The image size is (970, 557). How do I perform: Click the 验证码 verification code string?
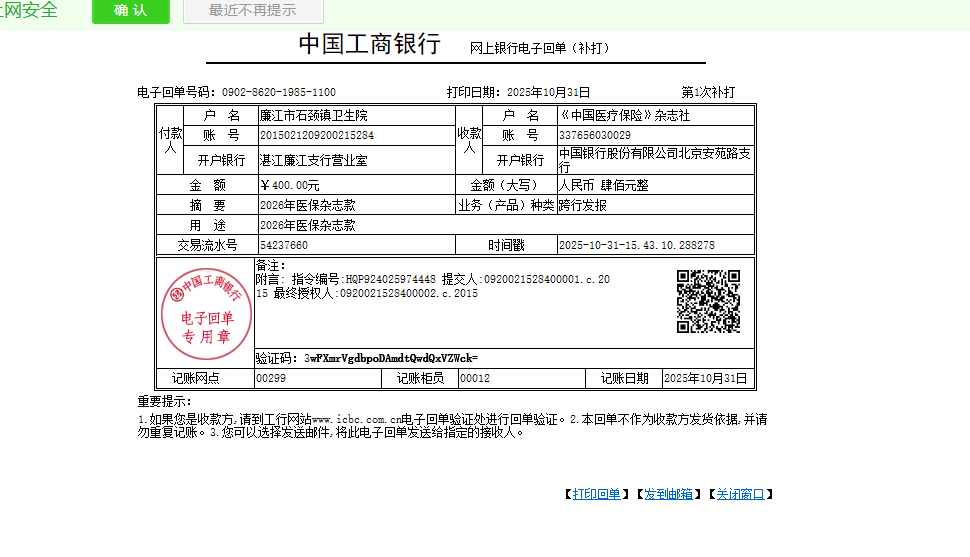391,358
